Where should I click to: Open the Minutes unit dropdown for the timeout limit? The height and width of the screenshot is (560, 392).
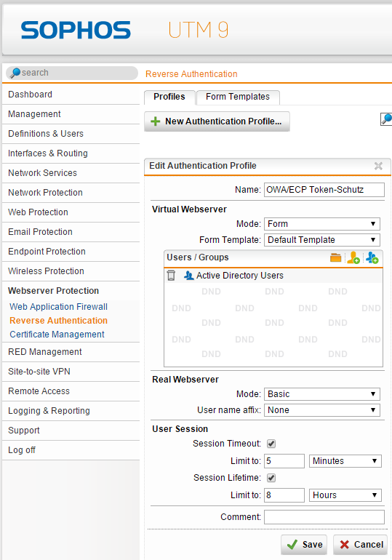pos(345,461)
